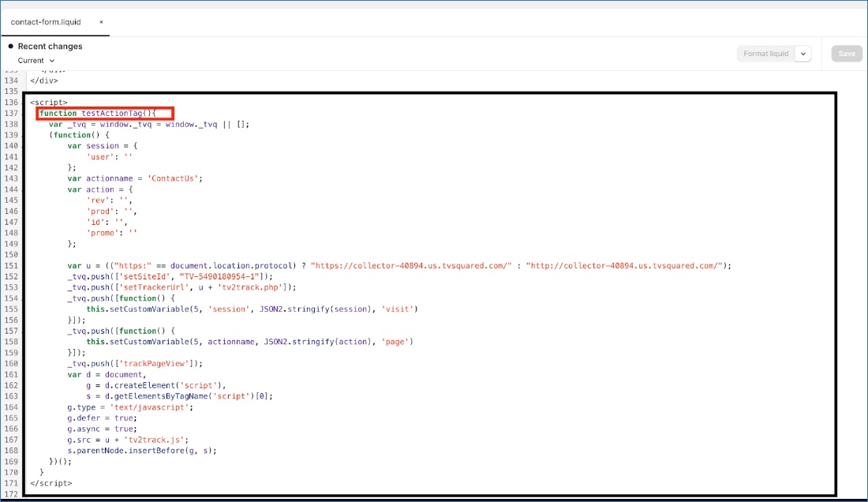Viewport: 868px width, 502px height.
Task: Click the </div> on line 134
Action: (43, 81)
